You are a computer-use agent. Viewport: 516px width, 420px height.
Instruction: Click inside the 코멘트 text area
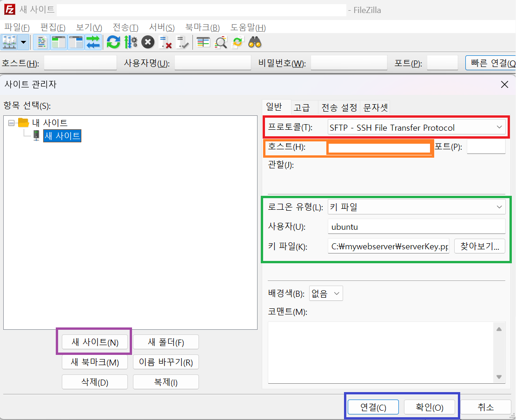point(381,353)
